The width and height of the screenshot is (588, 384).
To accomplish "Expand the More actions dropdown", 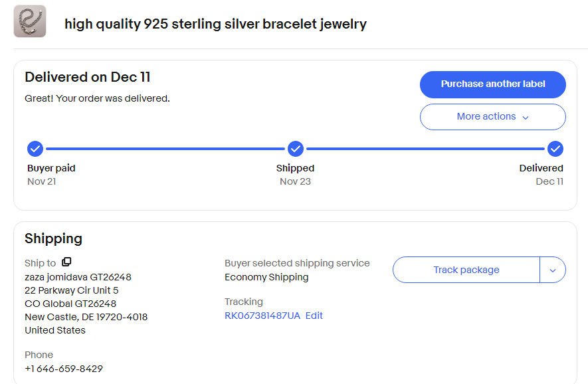I will click(492, 117).
